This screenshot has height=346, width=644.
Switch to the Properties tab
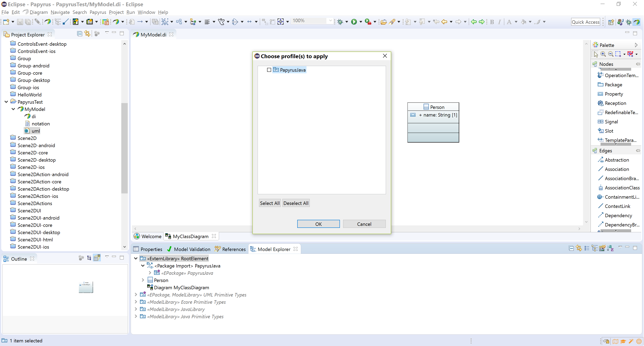tap(148, 249)
